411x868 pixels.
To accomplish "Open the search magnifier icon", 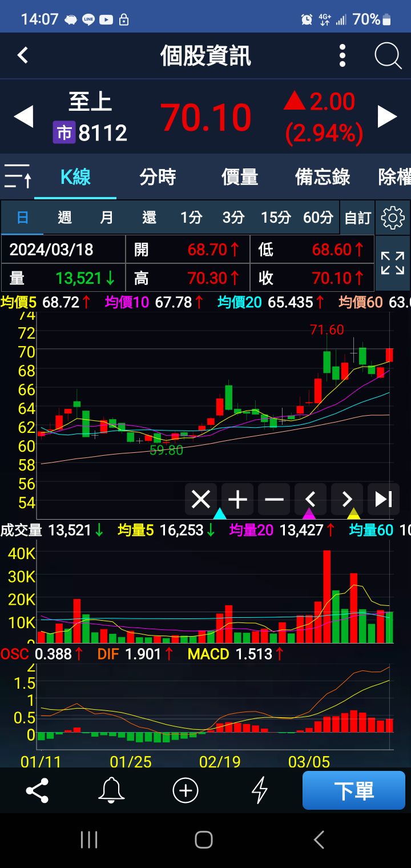I will [388, 56].
